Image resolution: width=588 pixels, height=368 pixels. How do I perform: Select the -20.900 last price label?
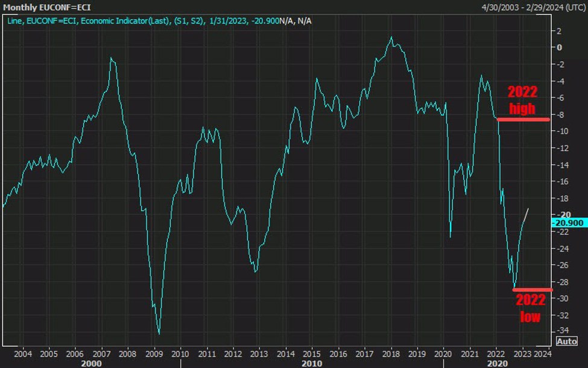[x=567, y=223]
